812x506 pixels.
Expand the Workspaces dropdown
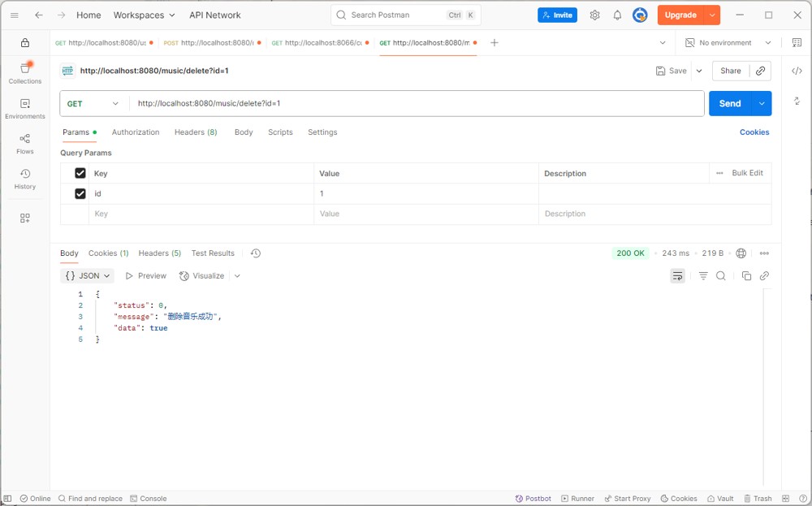click(144, 15)
